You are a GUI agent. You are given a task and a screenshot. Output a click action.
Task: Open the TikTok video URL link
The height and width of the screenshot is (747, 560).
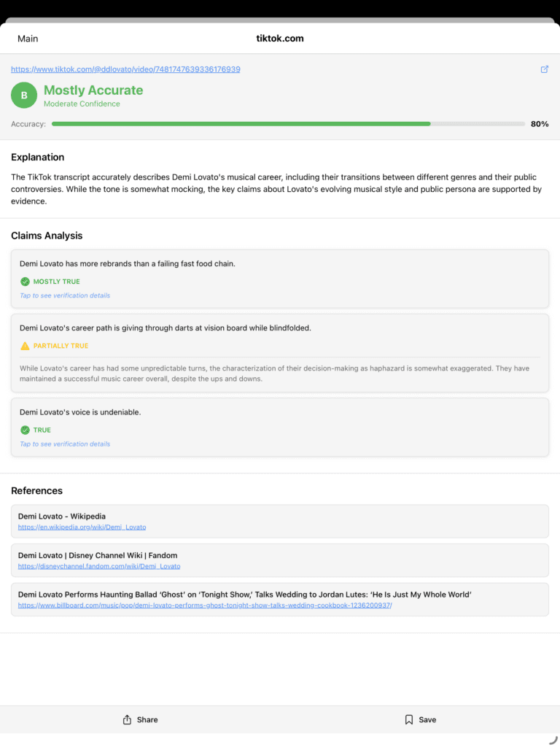click(x=125, y=69)
